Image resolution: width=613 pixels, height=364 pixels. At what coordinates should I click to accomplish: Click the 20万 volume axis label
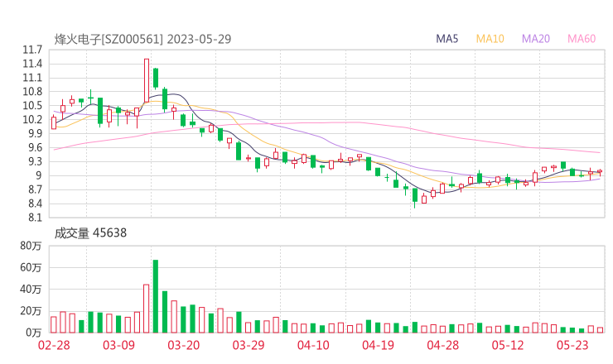31,311
